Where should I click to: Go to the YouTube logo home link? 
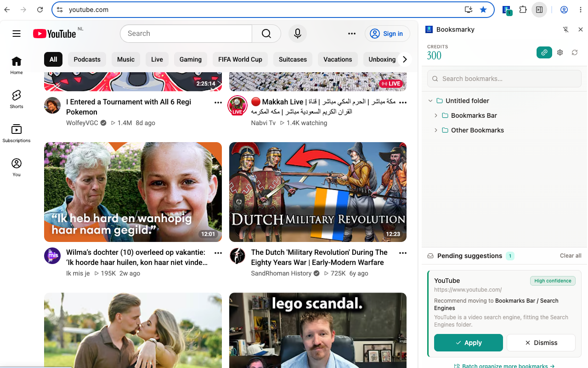click(x=54, y=34)
